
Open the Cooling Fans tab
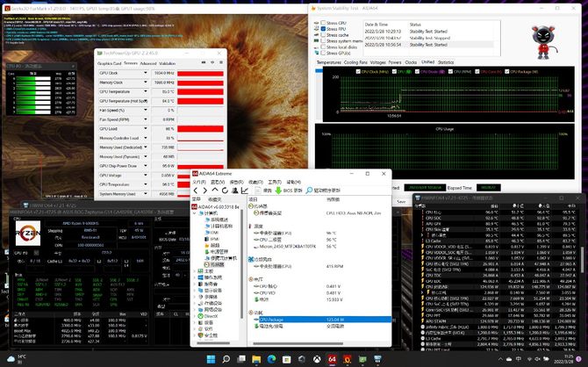[x=355, y=62]
